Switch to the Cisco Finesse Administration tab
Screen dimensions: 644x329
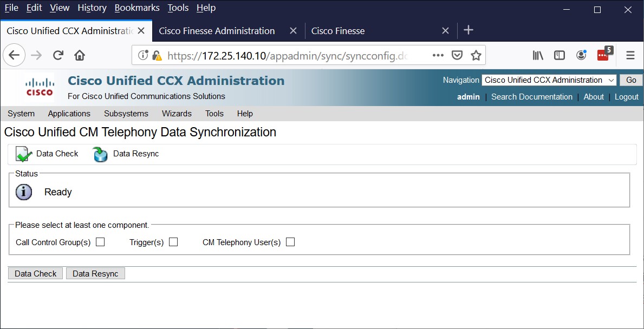click(217, 31)
